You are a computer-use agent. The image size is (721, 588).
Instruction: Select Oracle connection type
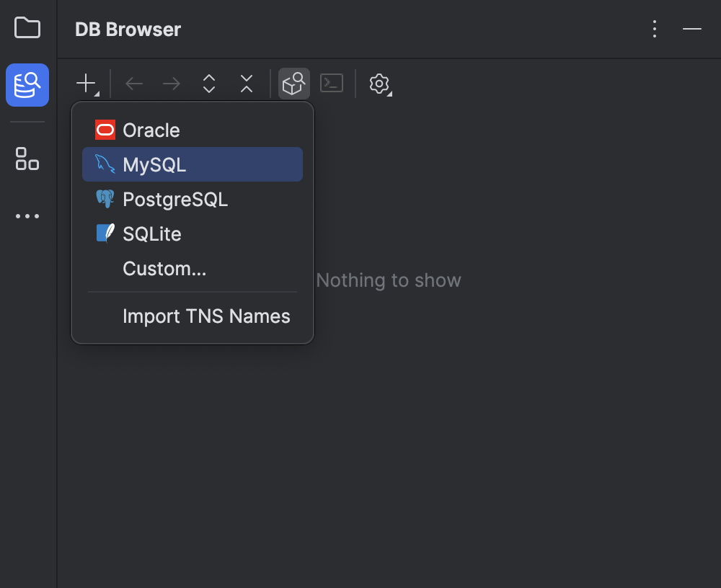point(151,130)
